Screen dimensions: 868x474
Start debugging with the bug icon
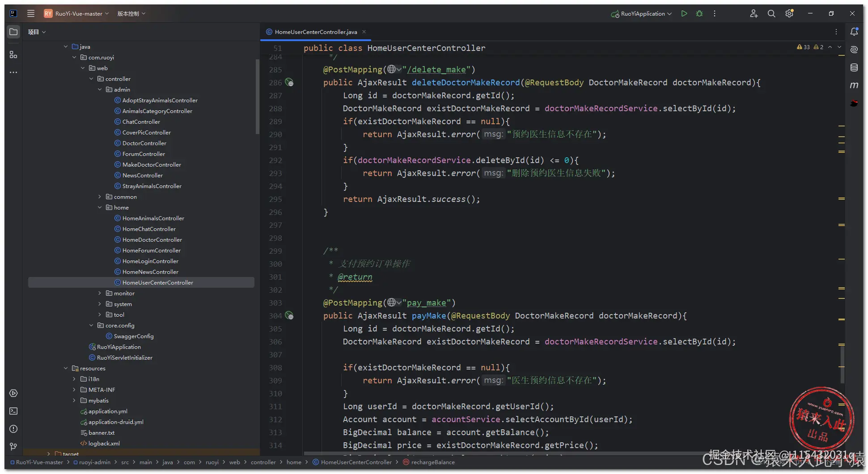pos(699,13)
